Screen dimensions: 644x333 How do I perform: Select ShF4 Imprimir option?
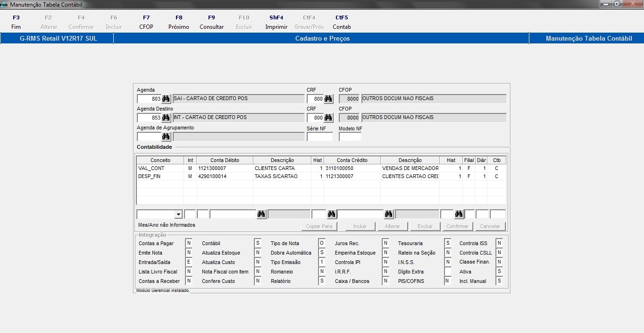click(276, 22)
